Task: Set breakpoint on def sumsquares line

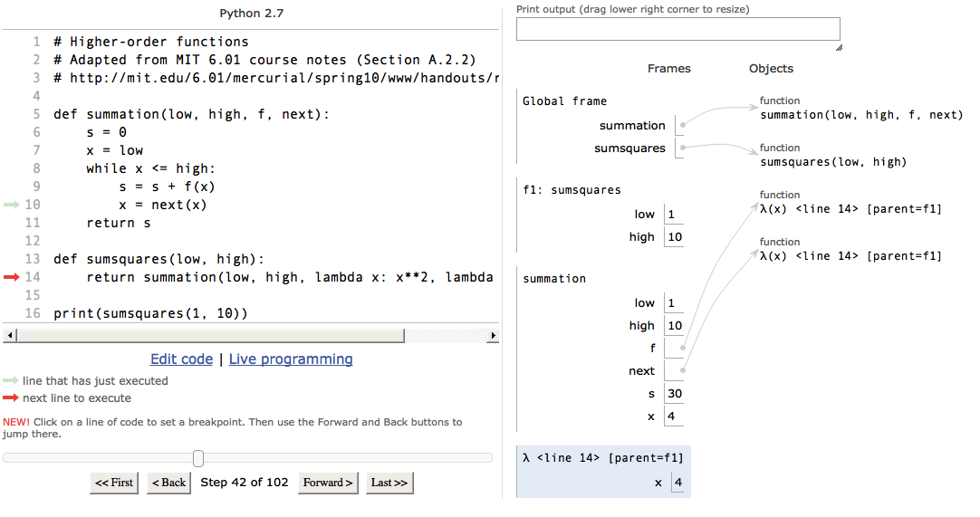Action: point(159,259)
